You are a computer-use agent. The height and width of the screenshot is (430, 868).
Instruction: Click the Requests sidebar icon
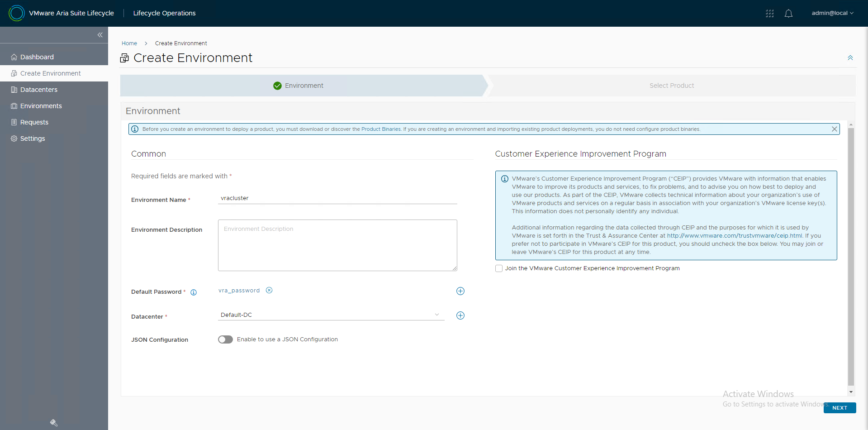click(x=14, y=122)
